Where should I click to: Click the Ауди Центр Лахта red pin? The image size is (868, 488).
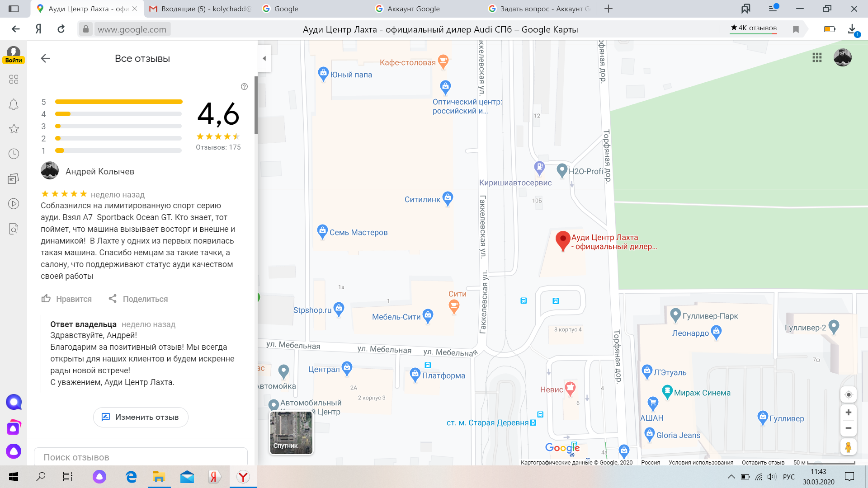coord(563,241)
